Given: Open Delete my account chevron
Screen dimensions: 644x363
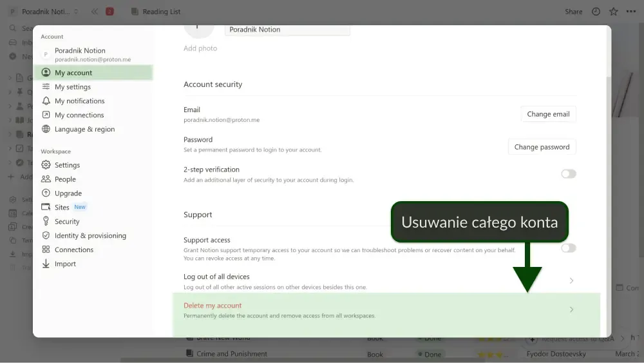Looking at the screenshot, I should (571, 309).
